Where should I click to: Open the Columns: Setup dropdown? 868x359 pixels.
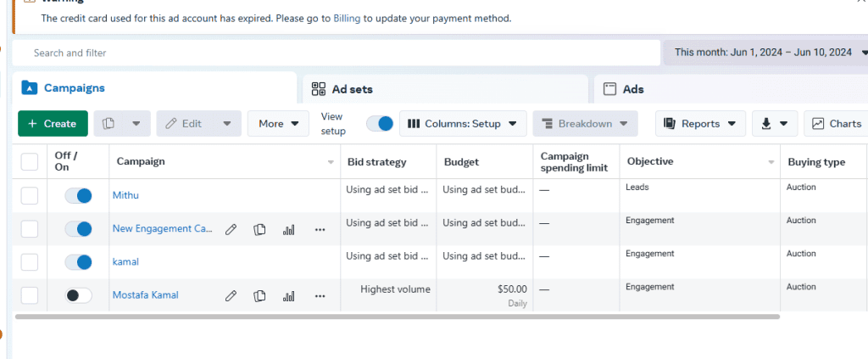tap(463, 124)
